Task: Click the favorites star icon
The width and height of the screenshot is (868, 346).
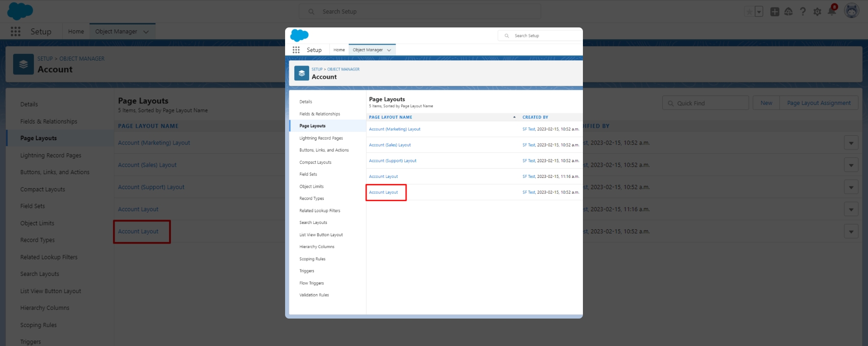Action: (748, 12)
